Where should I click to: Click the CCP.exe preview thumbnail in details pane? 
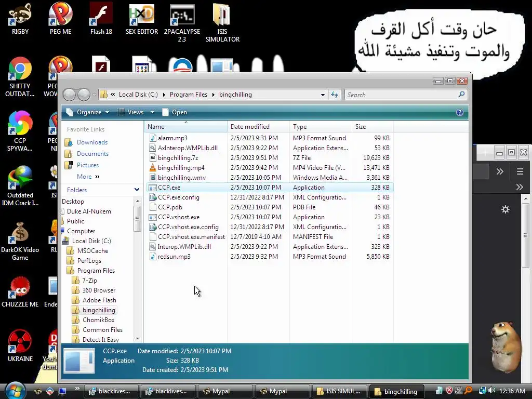79,361
